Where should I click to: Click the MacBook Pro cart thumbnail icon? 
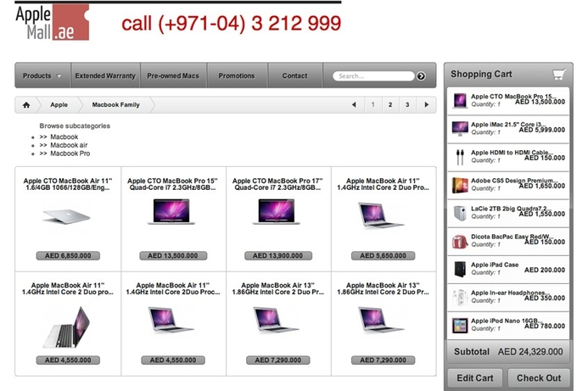pyautogui.click(x=460, y=101)
